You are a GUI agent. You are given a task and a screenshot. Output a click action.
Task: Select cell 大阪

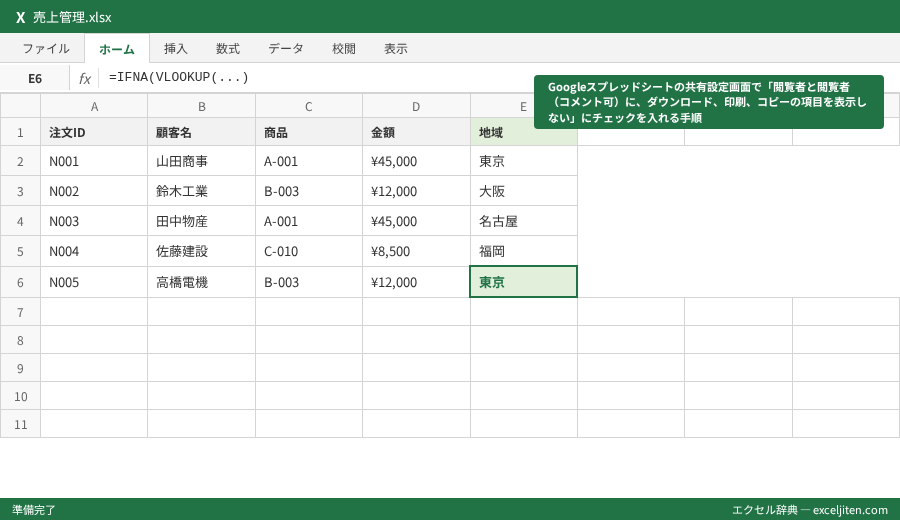click(x=523, y=191)
